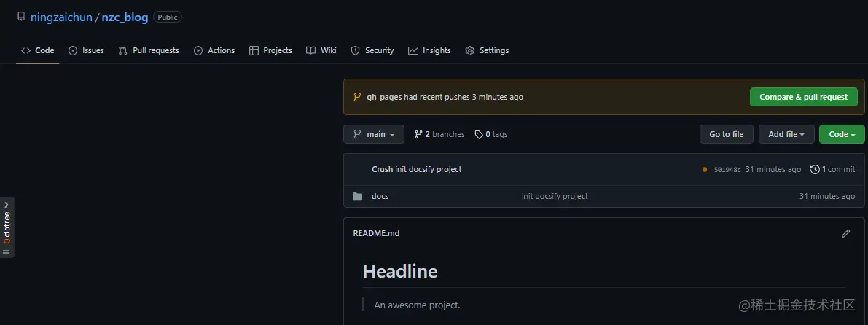The width and height of the screenshot is (868, 325).
Task: Click the 31 minutes ago timestamp in docs row
Action: pos(827,196)
